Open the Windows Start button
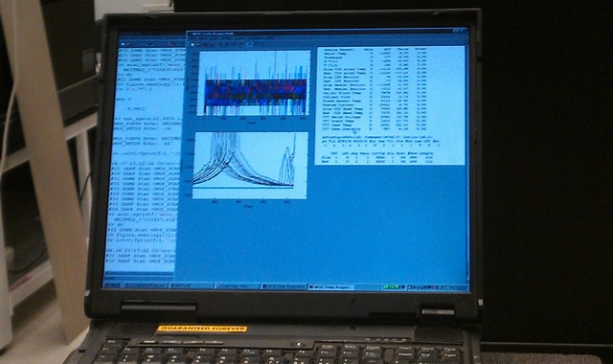613x364 pixels. (112, 285)
